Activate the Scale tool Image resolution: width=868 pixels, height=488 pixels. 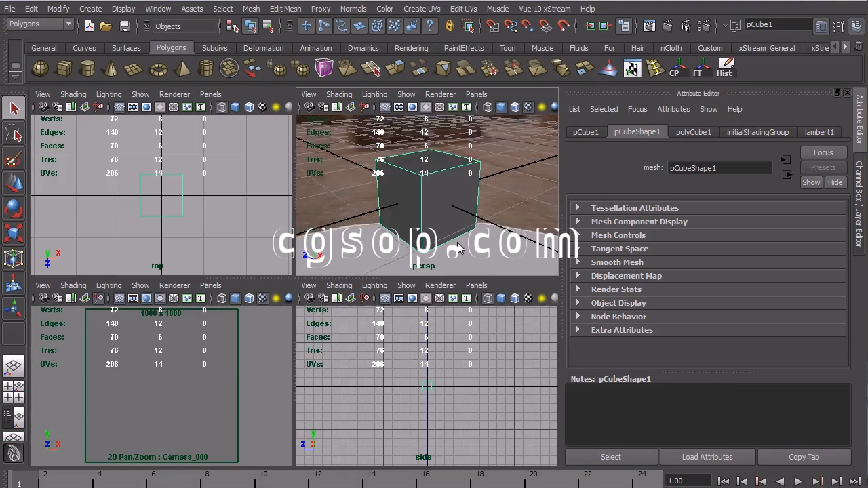14,234
